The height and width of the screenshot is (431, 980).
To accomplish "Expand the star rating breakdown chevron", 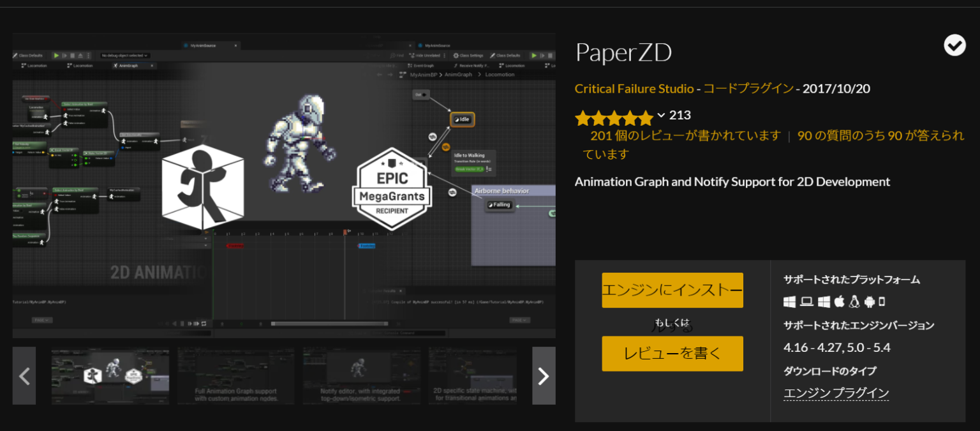I will pos(662,117).
